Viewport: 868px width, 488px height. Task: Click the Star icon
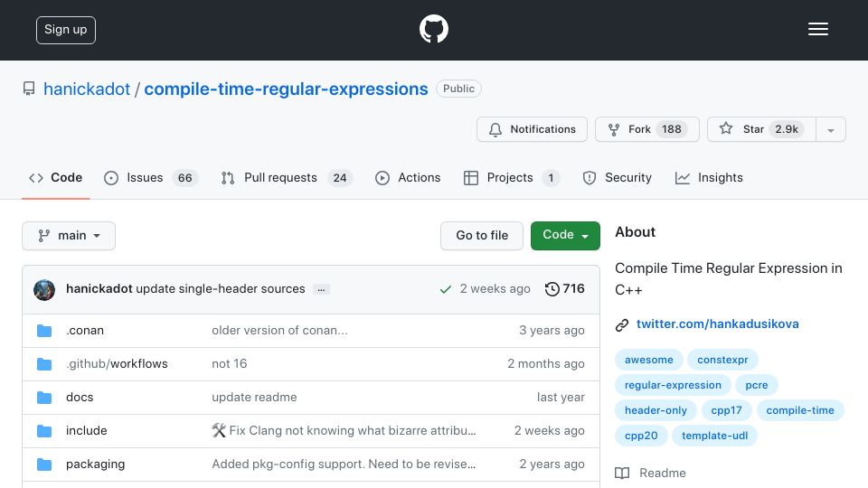pos(726,129)
